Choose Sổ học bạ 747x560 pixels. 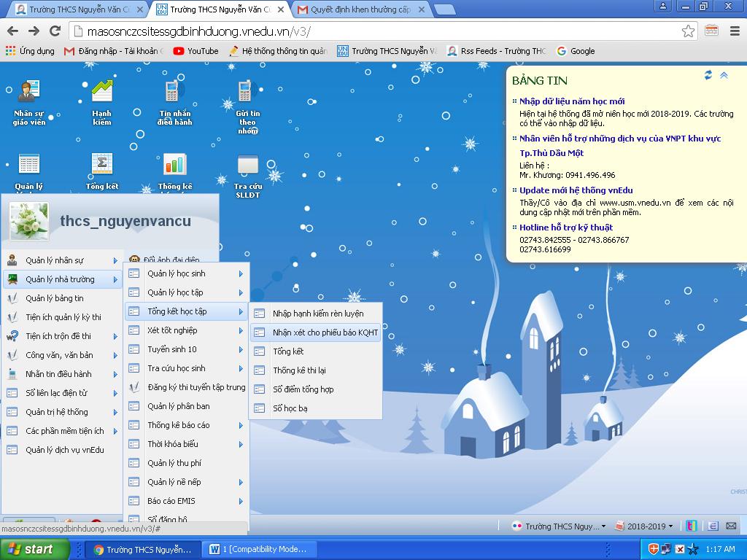coord(316,408)
